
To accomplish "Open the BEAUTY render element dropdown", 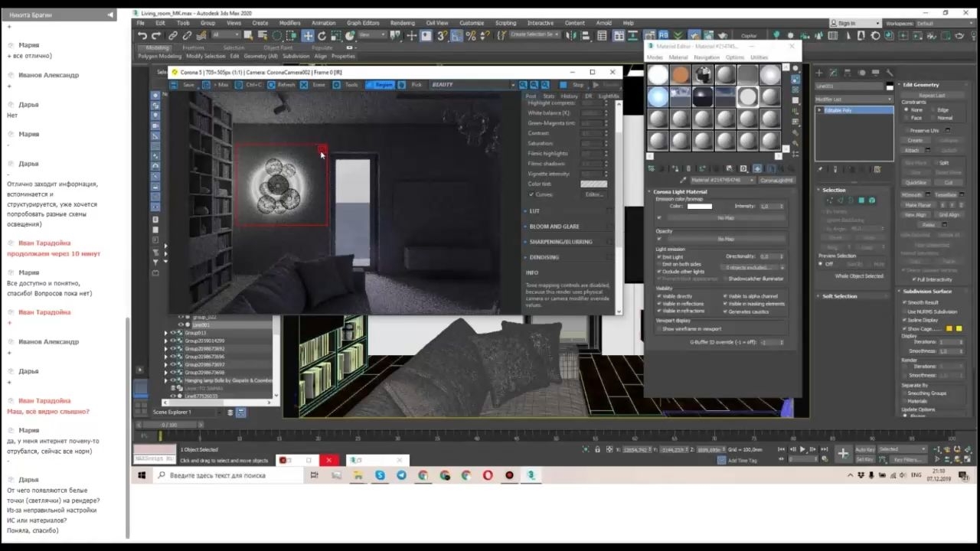I will [x=473, y=85].
